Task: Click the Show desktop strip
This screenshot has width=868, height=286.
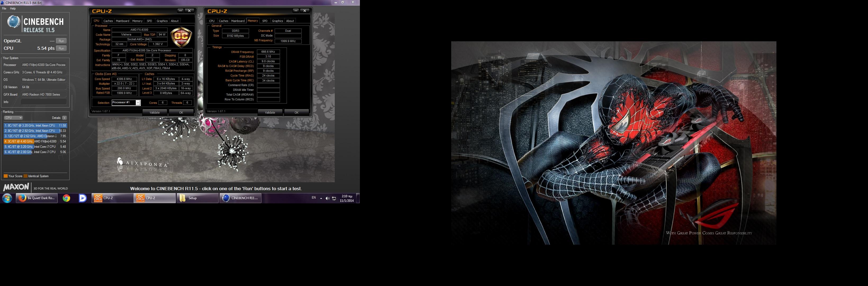Action: coord(358,198)
